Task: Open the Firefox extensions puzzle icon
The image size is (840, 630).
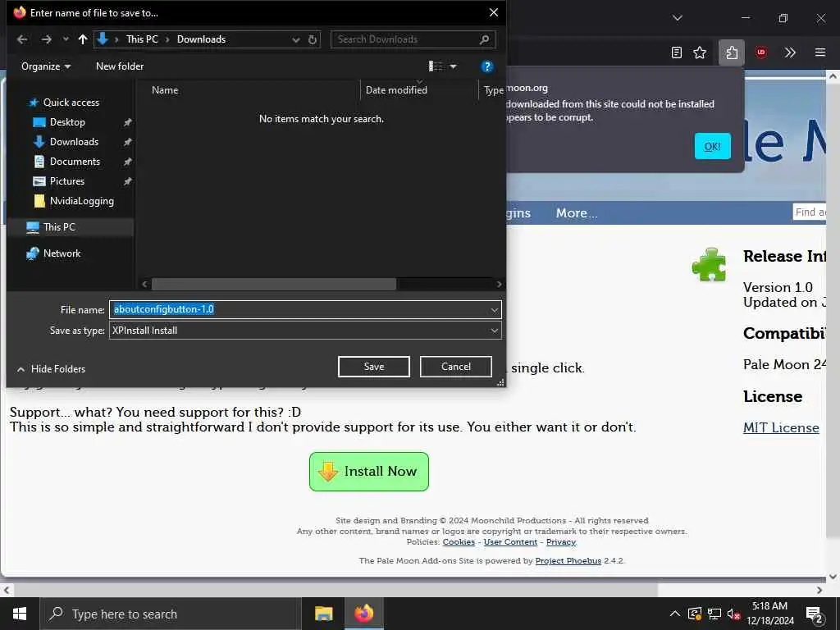Action: (x=732, y=52)
